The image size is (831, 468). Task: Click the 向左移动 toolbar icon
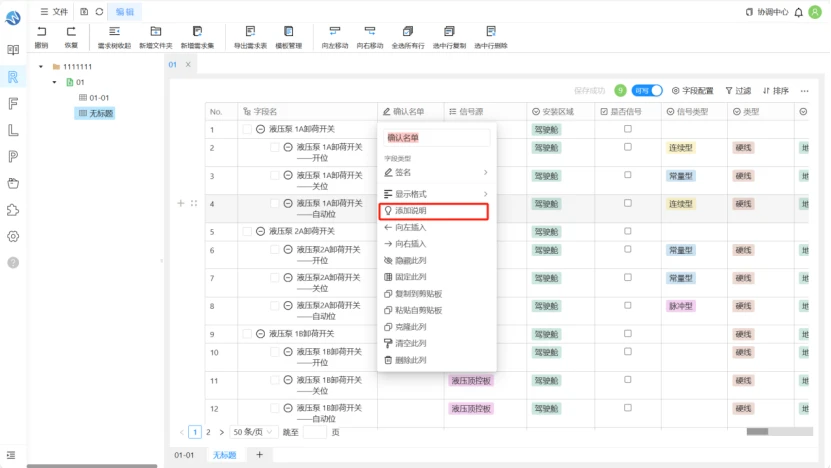click(334, 32)
